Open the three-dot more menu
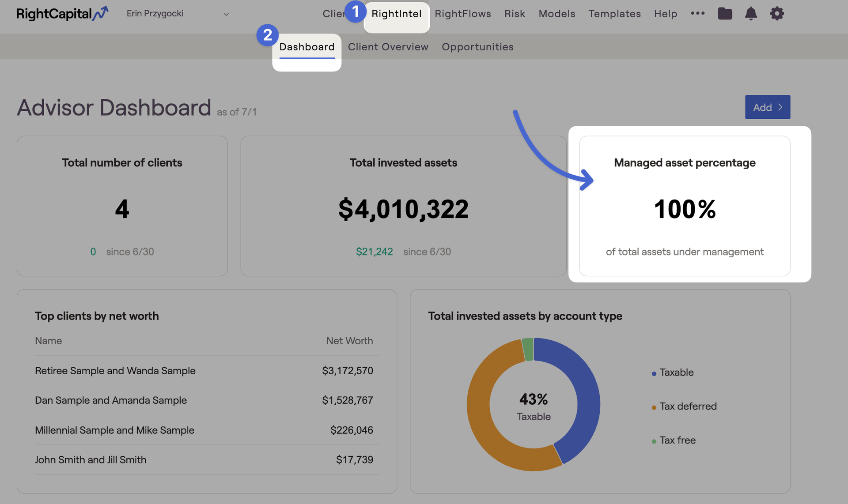 (698, 13)
